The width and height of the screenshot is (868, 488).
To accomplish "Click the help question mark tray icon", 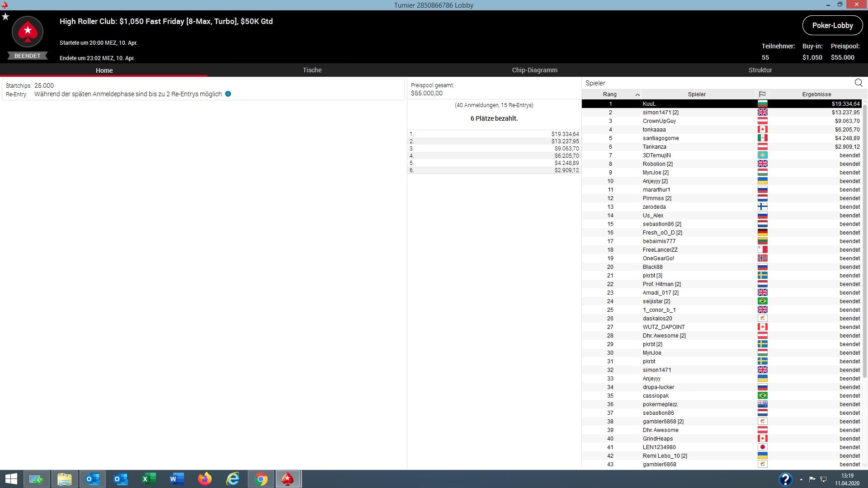I will point(785,479).
